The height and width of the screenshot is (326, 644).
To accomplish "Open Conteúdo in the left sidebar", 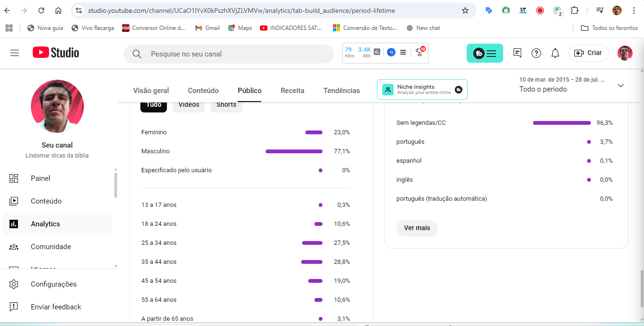I will click(57, 201).
